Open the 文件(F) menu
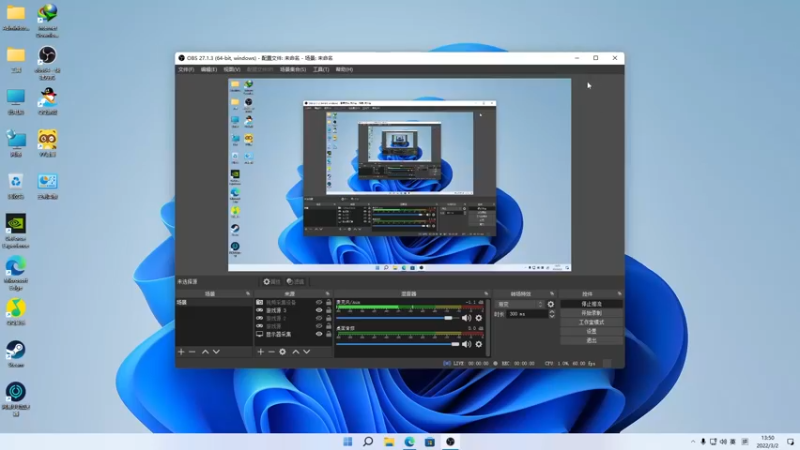Screen dimensions: 800x450 pyautogui.click(x=186, y=69)
